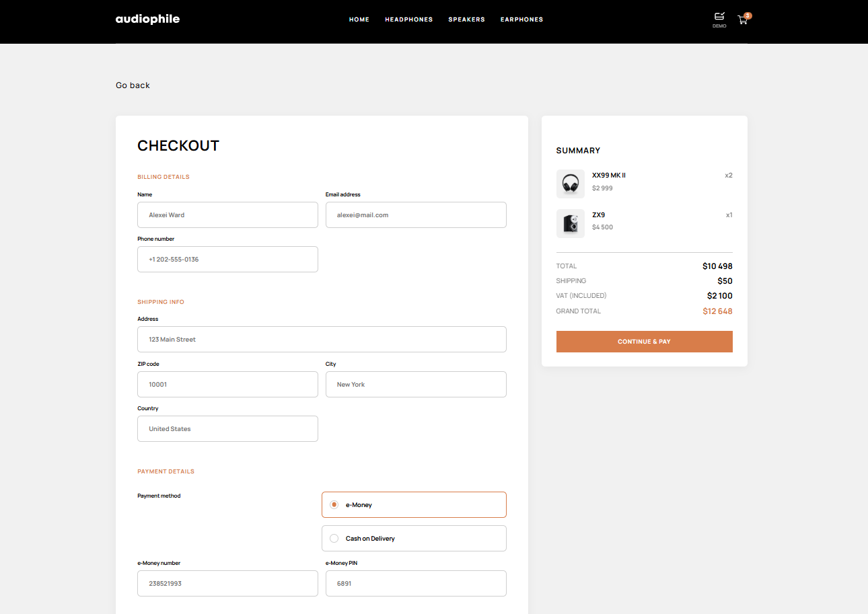Click the Continue & Pay button
The width and height of the screenshot is (868, 614).
pos(645,342)
